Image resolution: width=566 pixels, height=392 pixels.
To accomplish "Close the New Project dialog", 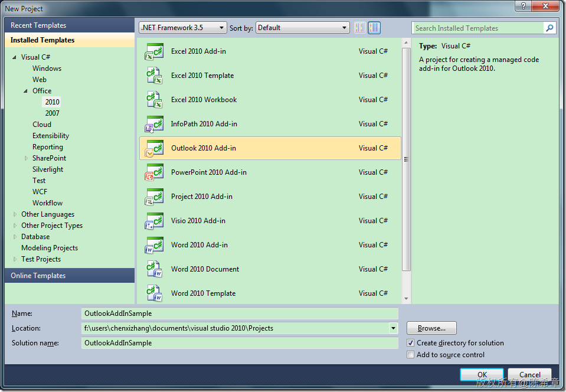I will coord(546,6).
